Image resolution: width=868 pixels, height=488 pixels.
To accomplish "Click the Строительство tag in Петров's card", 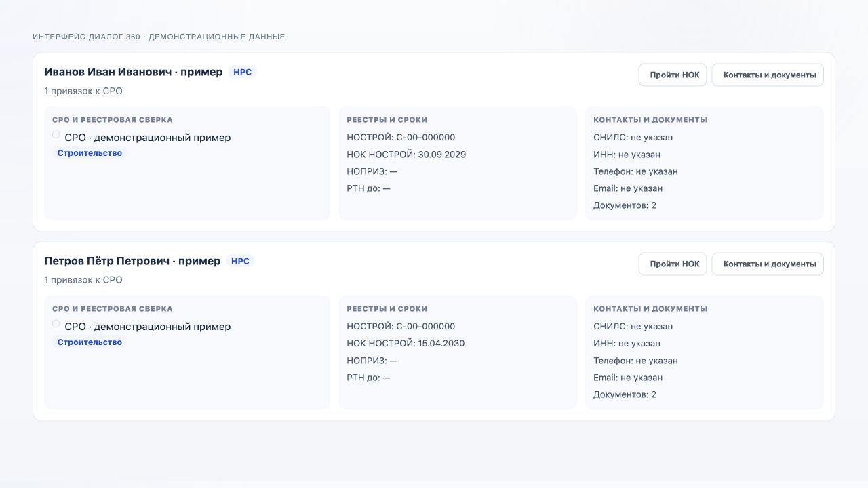I will (90, 342).
